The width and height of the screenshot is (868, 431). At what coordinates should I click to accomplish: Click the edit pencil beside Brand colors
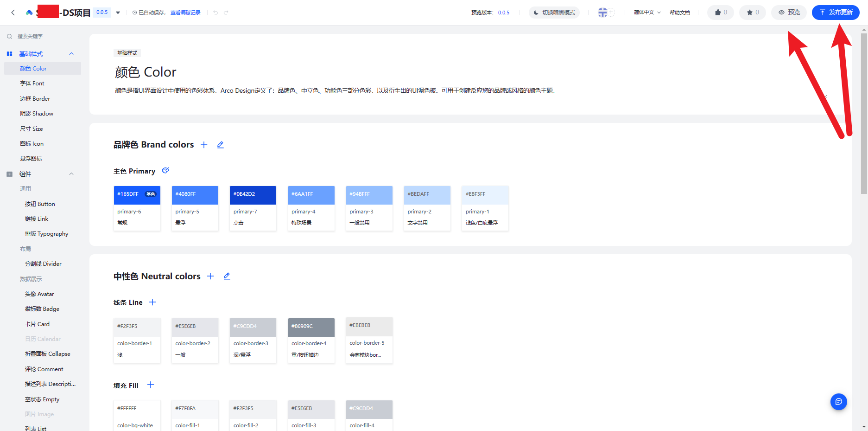coord(220,145)
